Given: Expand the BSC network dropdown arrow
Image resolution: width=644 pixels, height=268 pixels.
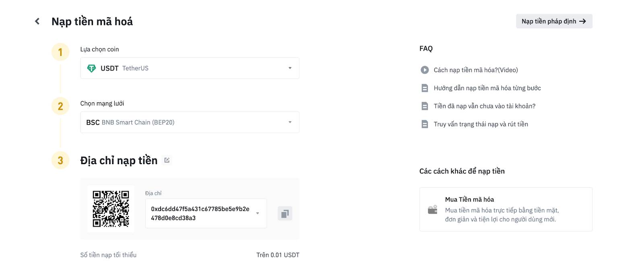Looking at the screenshot, I should pos(290,122).
